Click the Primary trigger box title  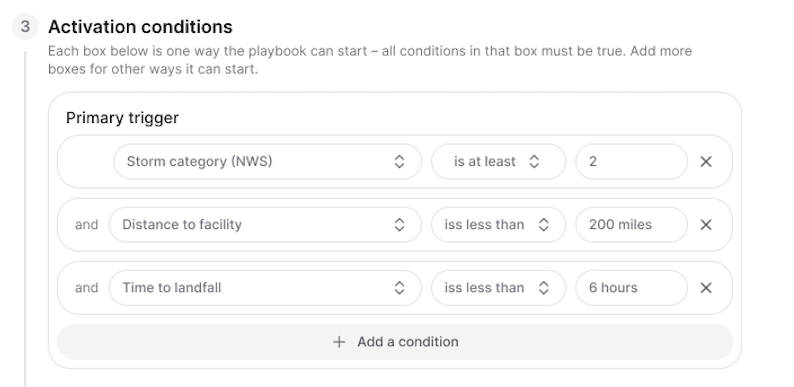coord(122,118)
